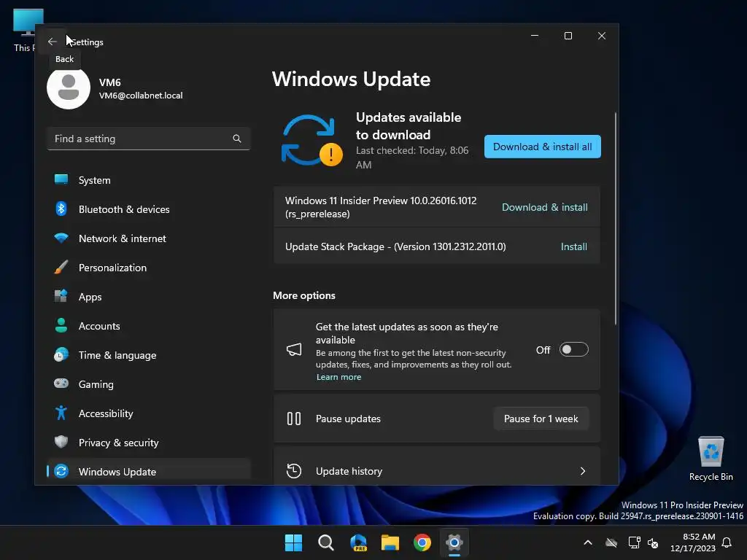Open the Learn more link
747x560 pixels.
pyautogui.click(x=338, y=377)
